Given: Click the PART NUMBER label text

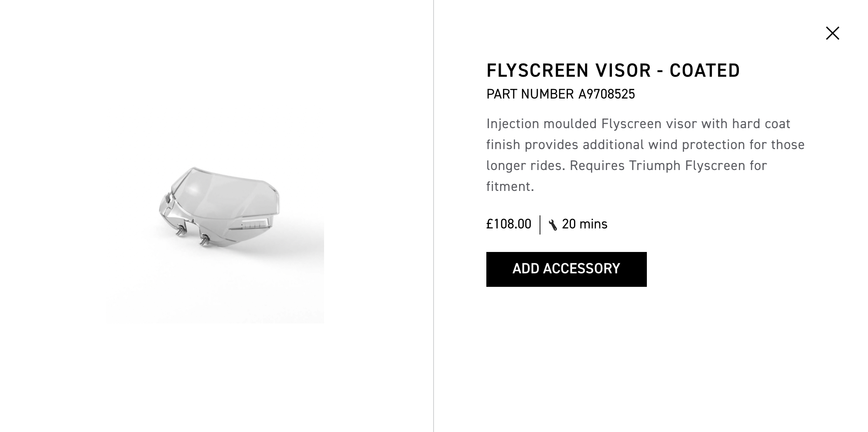Looking at the screenshot, I should (530, 94).
